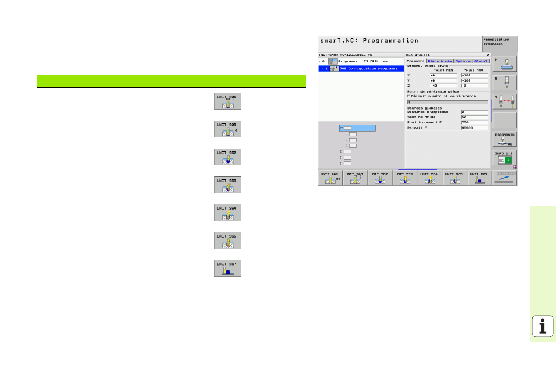
Task: Click the UNIT 264 icon in the table
Action: pyautogui.click(x=228, y=213)
